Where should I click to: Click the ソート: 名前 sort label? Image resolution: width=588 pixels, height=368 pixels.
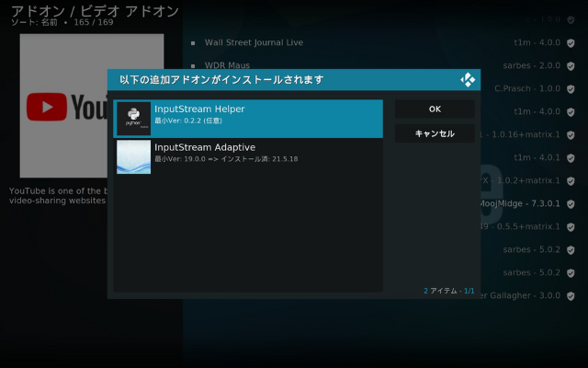(35, 20)
